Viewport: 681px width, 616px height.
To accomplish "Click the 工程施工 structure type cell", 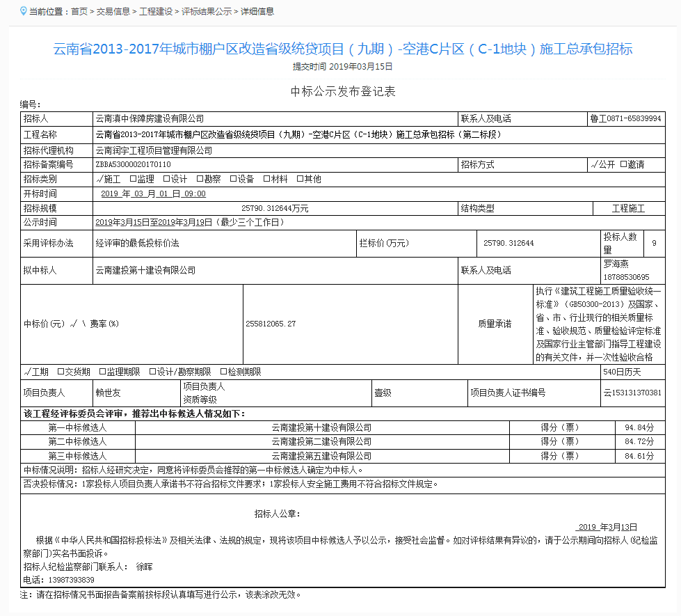I will [628, 209].
